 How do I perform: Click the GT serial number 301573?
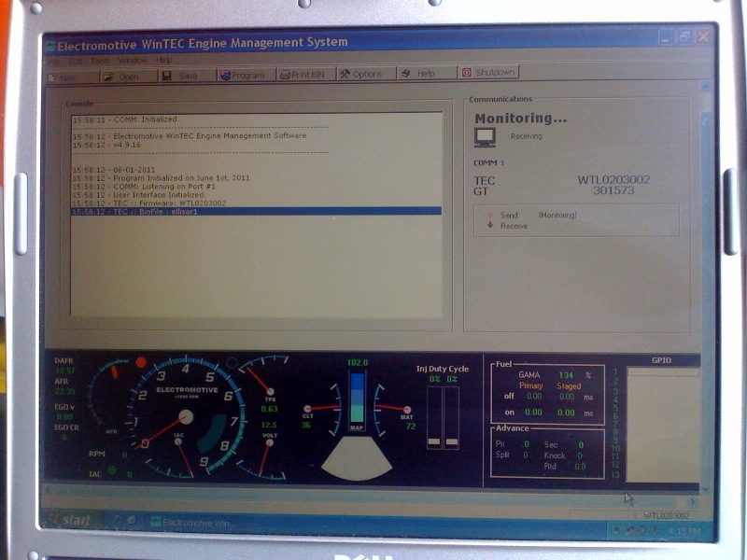pos(613,190)
